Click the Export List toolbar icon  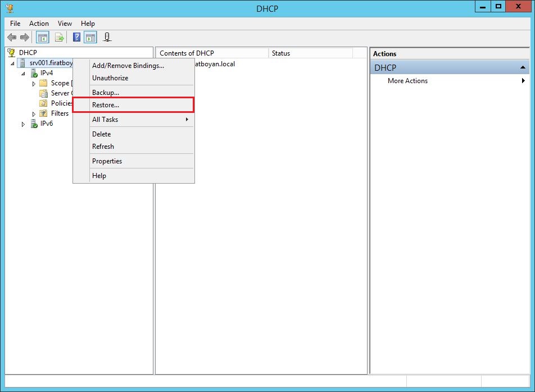(60, 37)
